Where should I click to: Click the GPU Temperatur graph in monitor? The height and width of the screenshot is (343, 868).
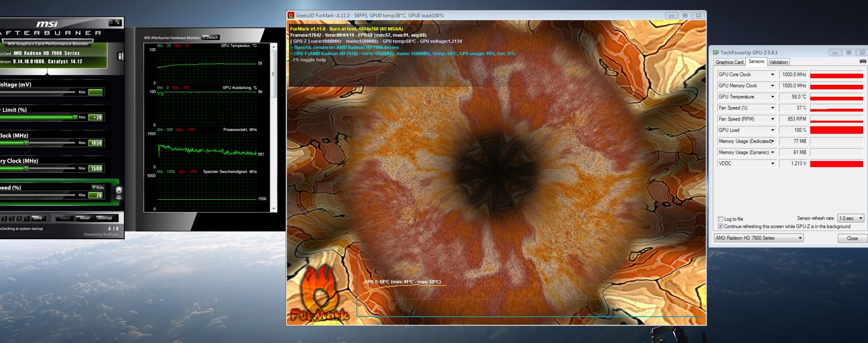(x=207, y=66)
